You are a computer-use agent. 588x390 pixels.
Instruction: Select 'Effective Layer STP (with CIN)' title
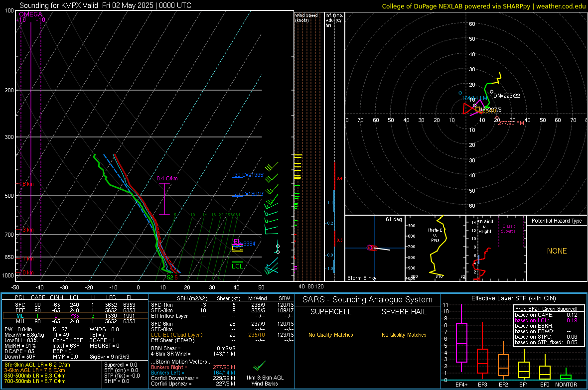513,298
